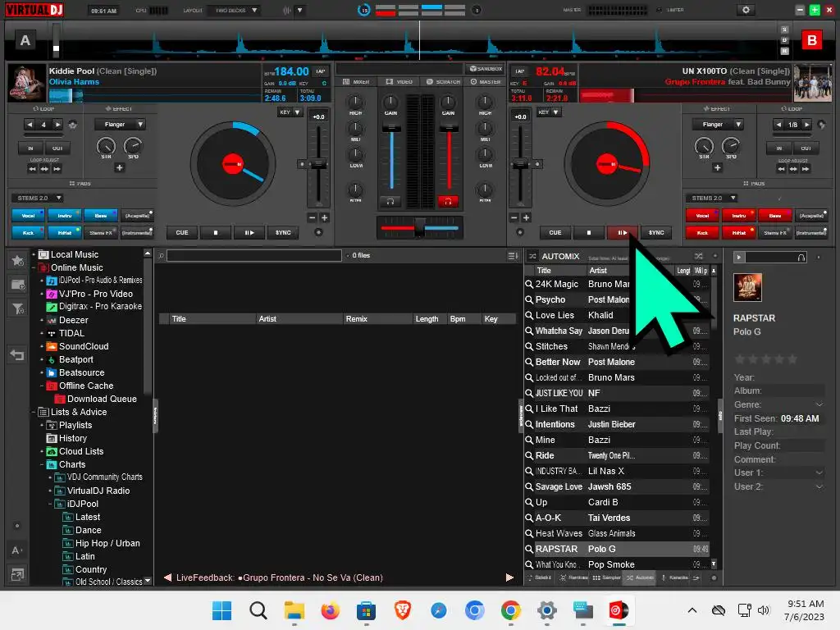Click Kiddie Pool album art thumbnail
This screenshot has width=840, height=630.
point(26,83)
